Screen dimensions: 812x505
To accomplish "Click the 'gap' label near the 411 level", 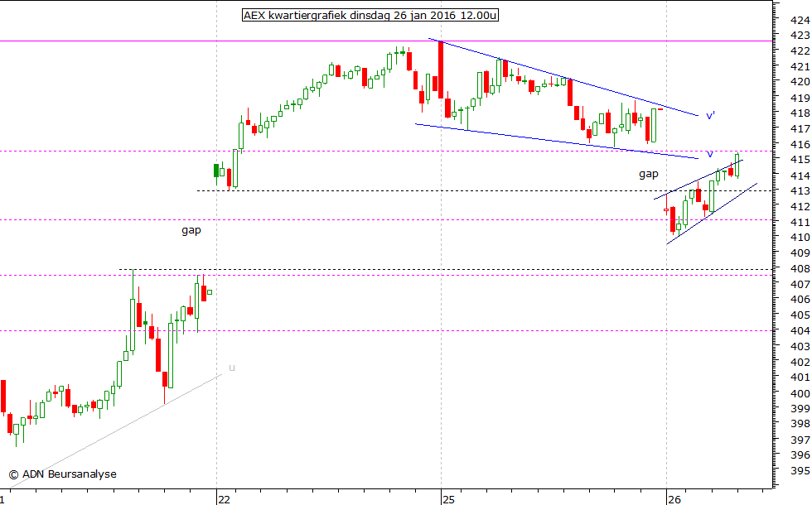I will [191, 230].
